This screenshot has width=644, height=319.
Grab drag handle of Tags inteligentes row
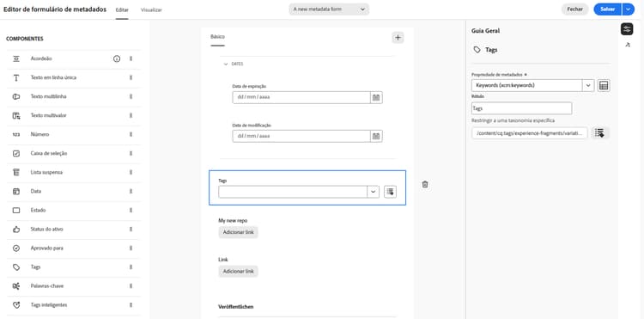131,305
